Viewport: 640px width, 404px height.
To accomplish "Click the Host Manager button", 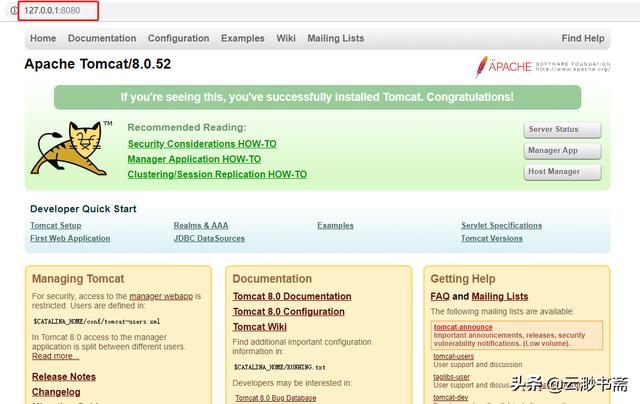I will tap(562, 172).
